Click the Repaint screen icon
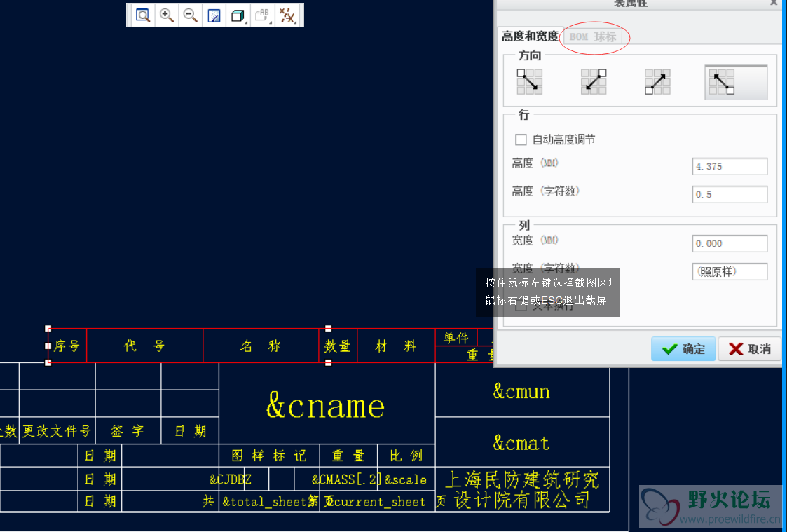787x532 pixels. (214, 15)
